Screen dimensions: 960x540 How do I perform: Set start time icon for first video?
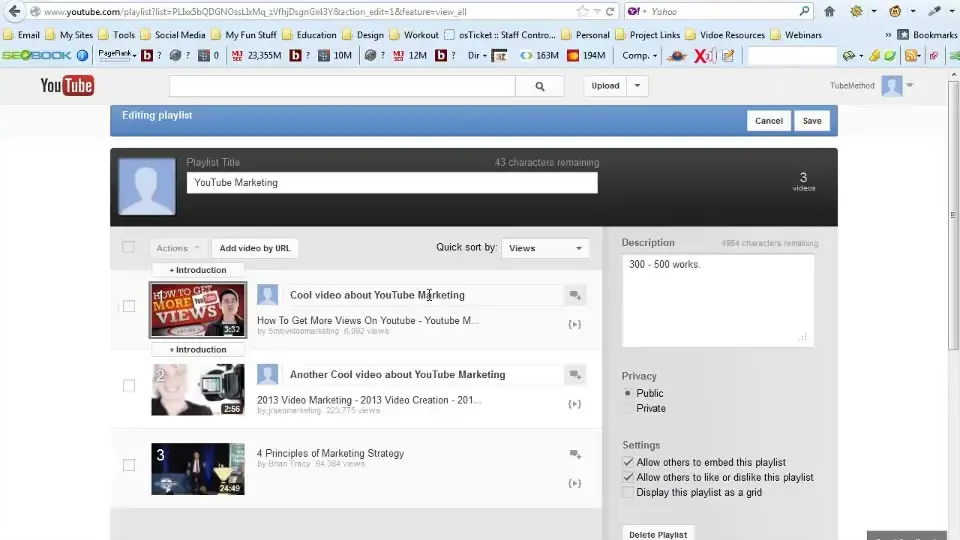pyautogui.click(x=574, y=324)
